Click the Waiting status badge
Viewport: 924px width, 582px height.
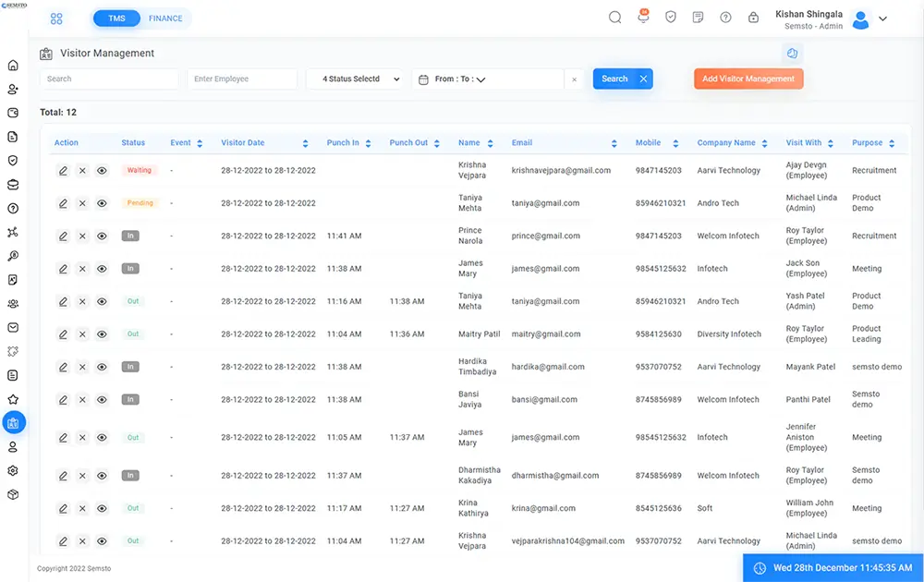[140, 170]
